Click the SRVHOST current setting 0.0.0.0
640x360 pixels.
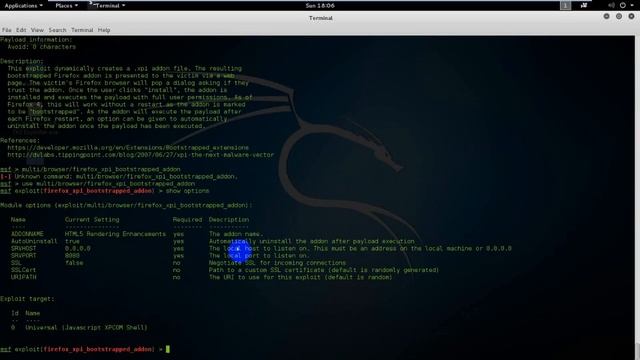click(78, 248)
